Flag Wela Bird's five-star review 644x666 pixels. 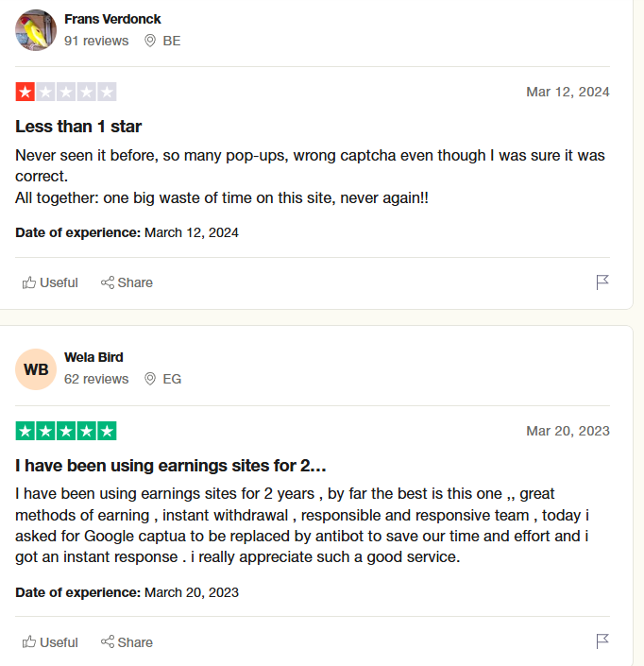[x=602, y=642]
